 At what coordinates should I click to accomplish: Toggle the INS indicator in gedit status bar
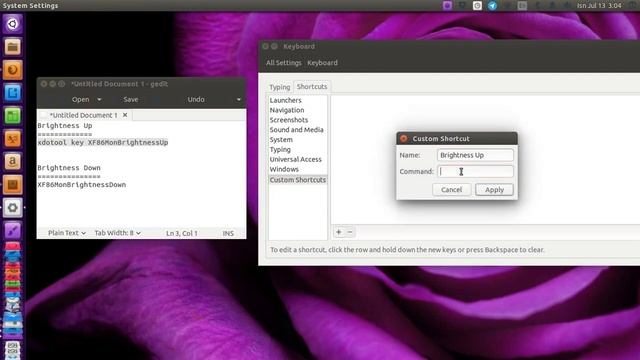(228, 233)
